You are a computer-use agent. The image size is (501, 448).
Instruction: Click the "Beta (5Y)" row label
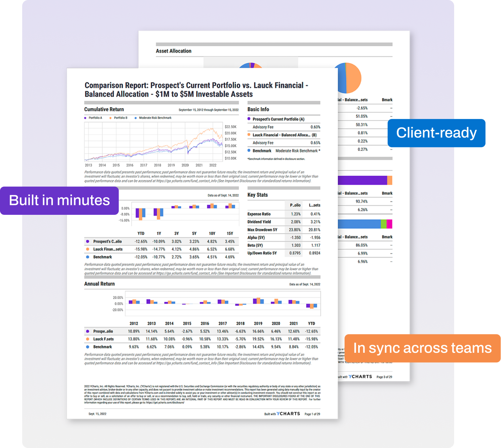pyautogui.click(x=255, y=246)
